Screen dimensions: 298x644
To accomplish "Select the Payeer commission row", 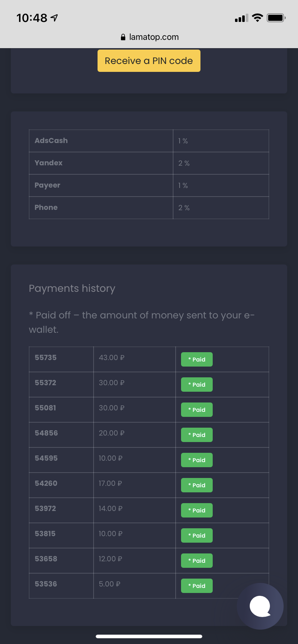I will (x=149, y=185).
